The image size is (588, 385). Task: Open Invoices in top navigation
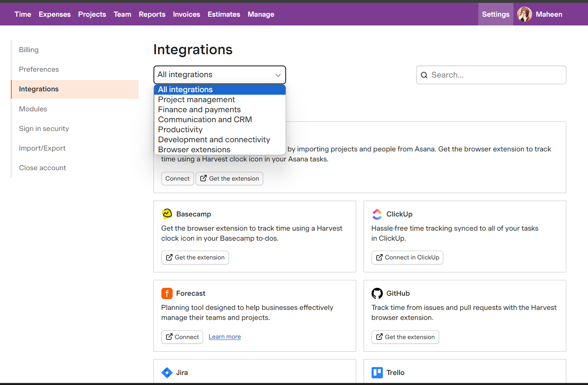pyautogui.click(x=186, y=14)
